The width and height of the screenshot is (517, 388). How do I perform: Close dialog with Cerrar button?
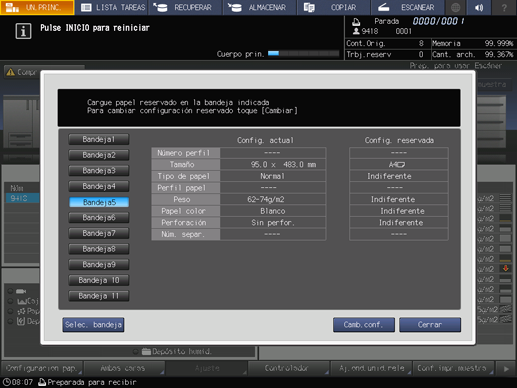coord(430,325)
